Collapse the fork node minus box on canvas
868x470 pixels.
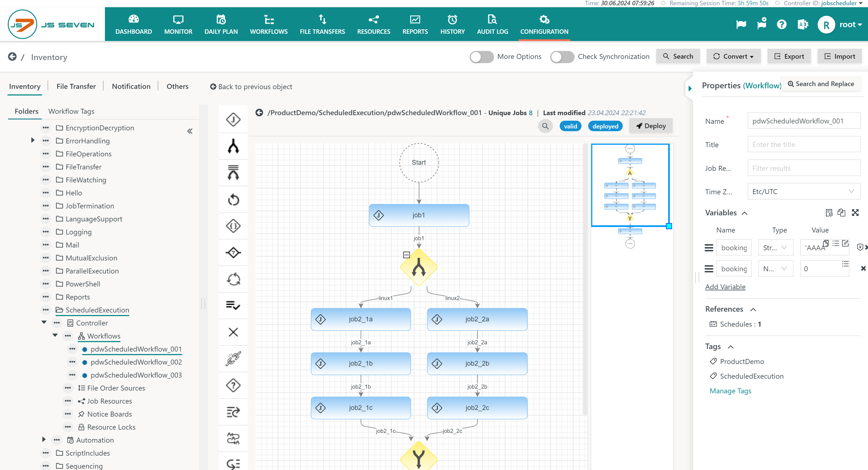point(406,255)
